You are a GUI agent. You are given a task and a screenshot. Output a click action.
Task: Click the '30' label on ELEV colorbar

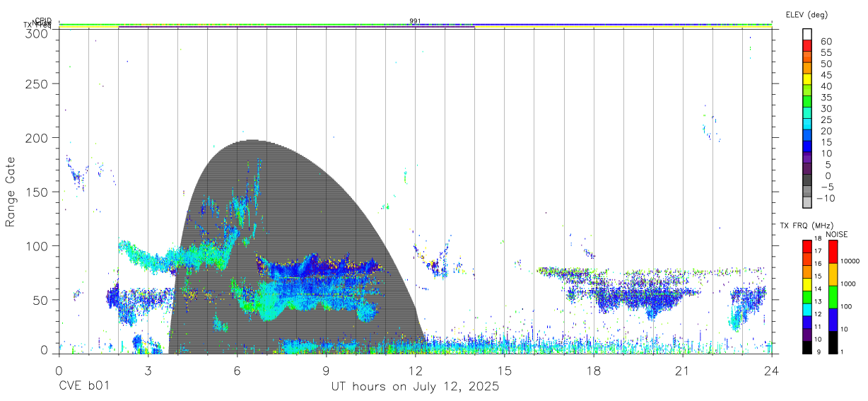826,108
